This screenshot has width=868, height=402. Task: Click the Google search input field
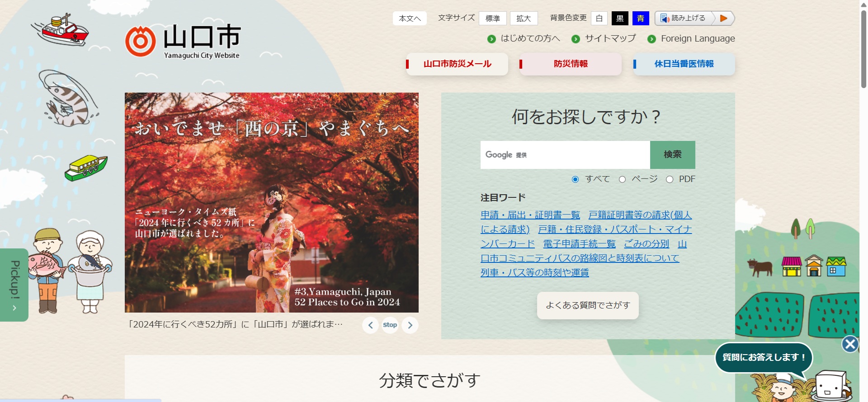[565, 155]
